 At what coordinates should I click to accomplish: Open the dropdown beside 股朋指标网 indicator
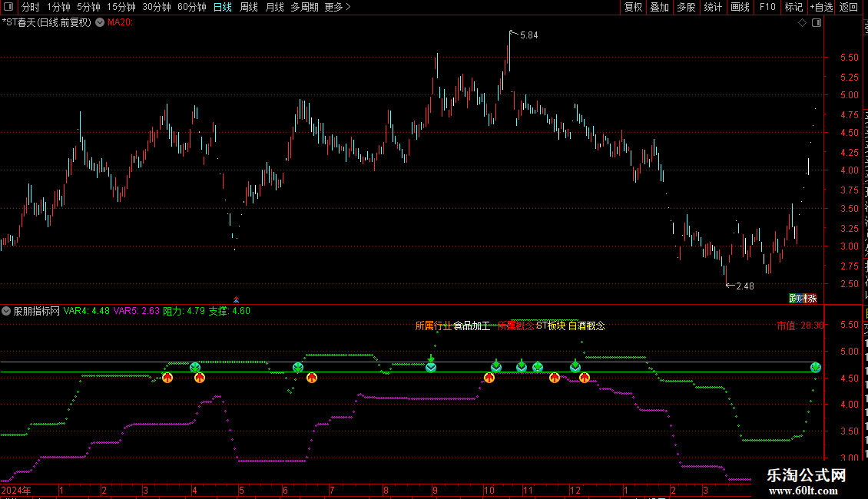coord(6,311)
